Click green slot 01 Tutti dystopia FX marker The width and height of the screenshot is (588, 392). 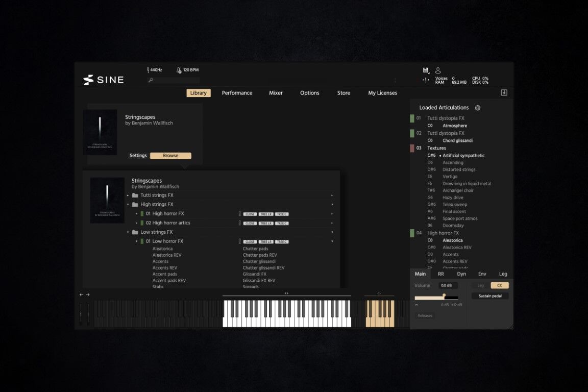point(412,118)
